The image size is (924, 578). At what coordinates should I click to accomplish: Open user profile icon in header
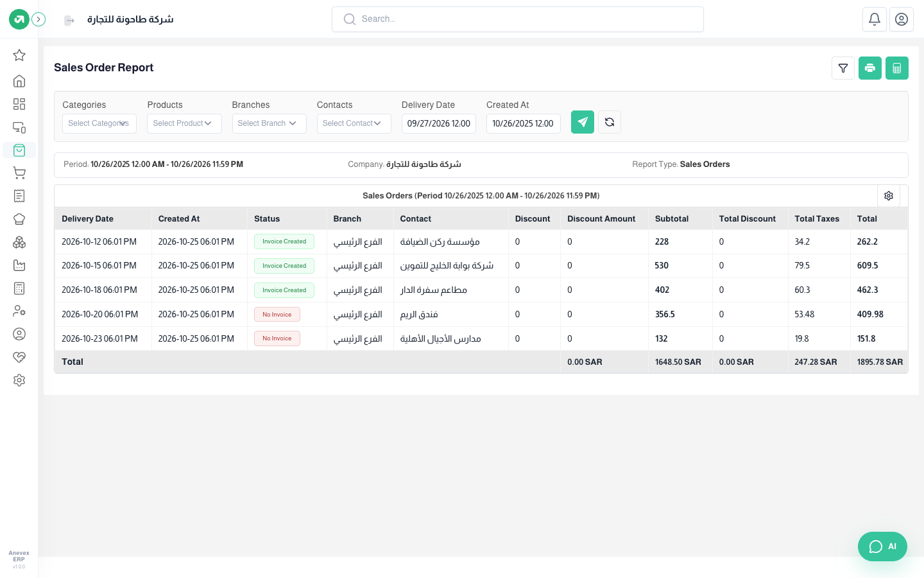pyautogui.click(x=902, y=19)
